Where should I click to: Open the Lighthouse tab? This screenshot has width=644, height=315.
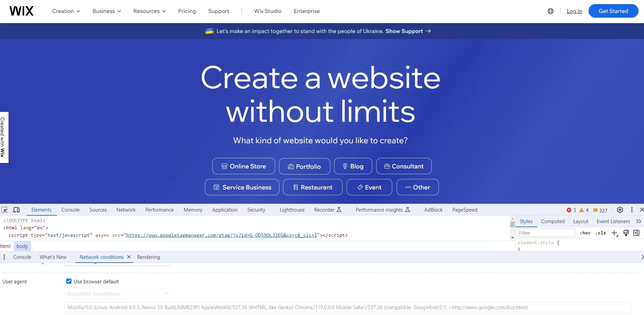(292, 210)
